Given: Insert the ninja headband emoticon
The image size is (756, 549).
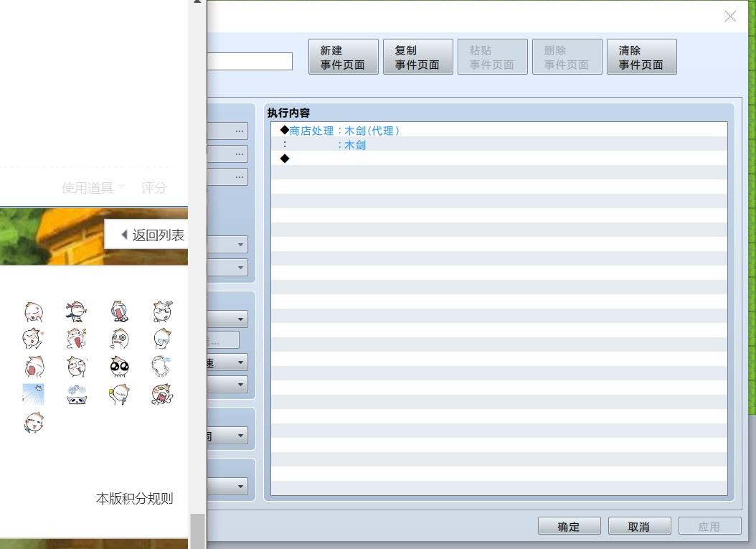Looking at the screenshot, I should tap(76, 311).
